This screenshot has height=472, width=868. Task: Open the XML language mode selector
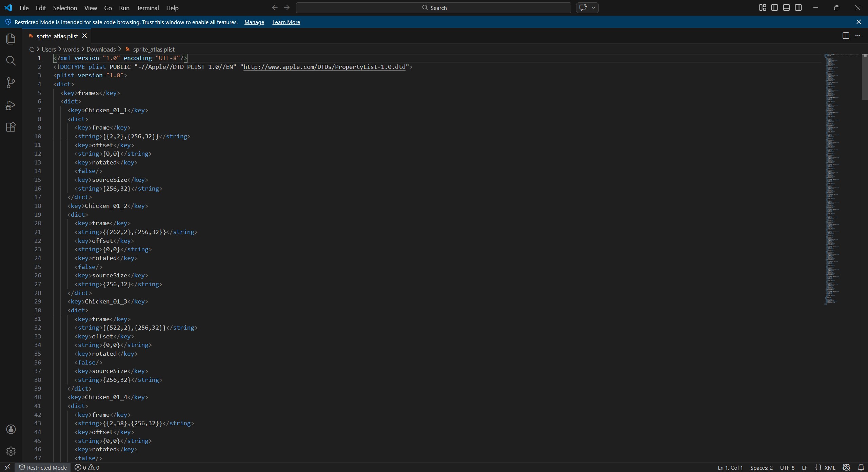[829, 468]
